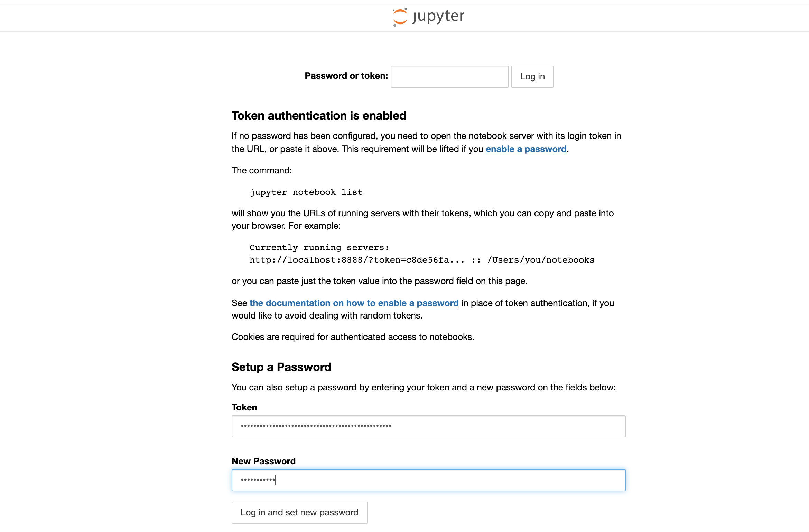Click the jupyter wordmark text in header
This screenshot has width=809, height=532.
click(438, 16)
